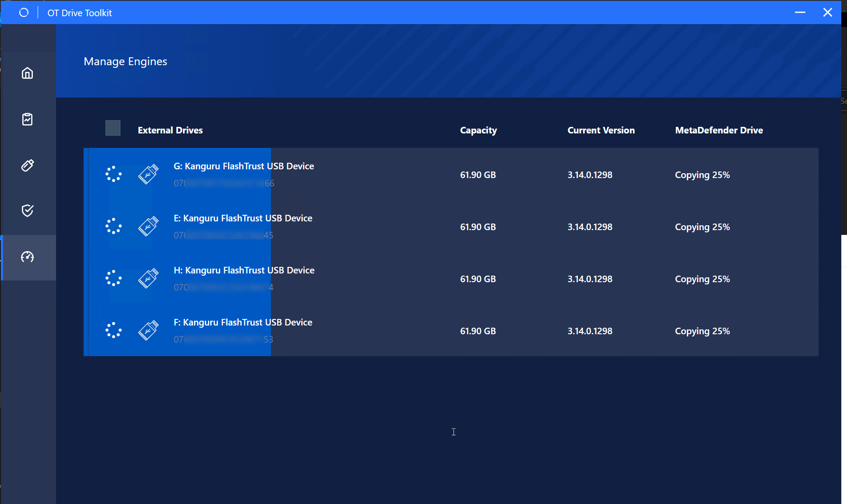Click the USB drive icon for G: drive
847x504 pixels.
pos(148,174)
